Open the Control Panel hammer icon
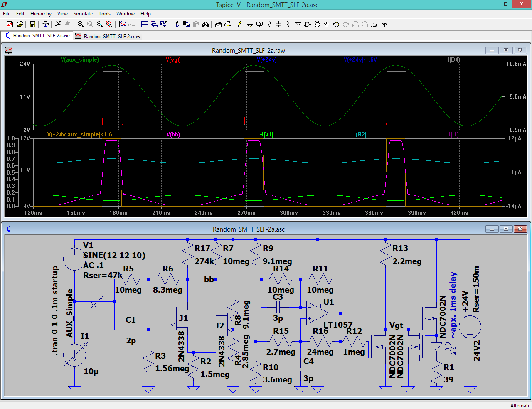This screenshot has width=532, height=409. coord(45,25)
